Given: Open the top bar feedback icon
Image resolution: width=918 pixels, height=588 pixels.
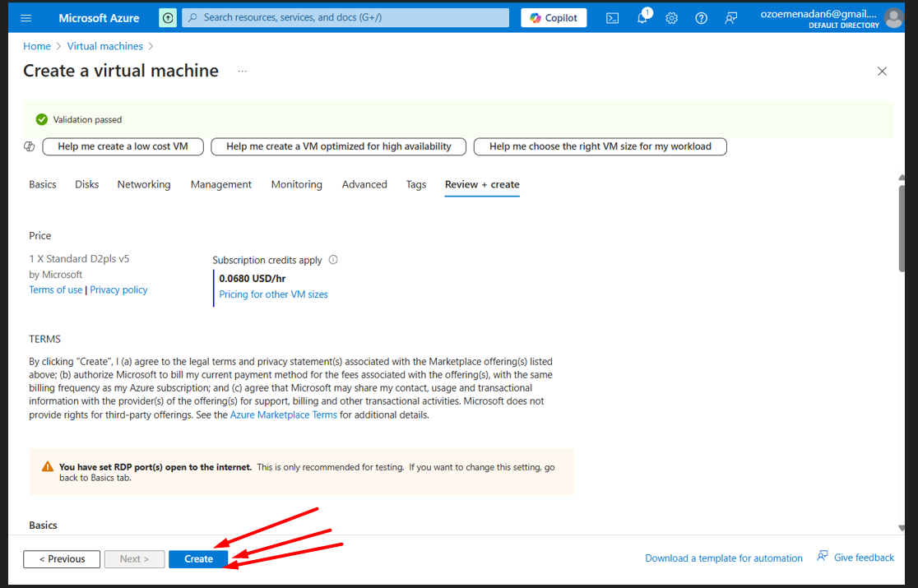Looking at the screenshot, I should coord(730,18).
